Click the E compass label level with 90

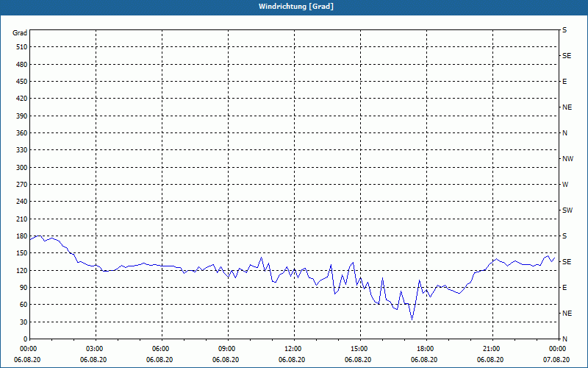pyautogui.click(x=564, y=288)
